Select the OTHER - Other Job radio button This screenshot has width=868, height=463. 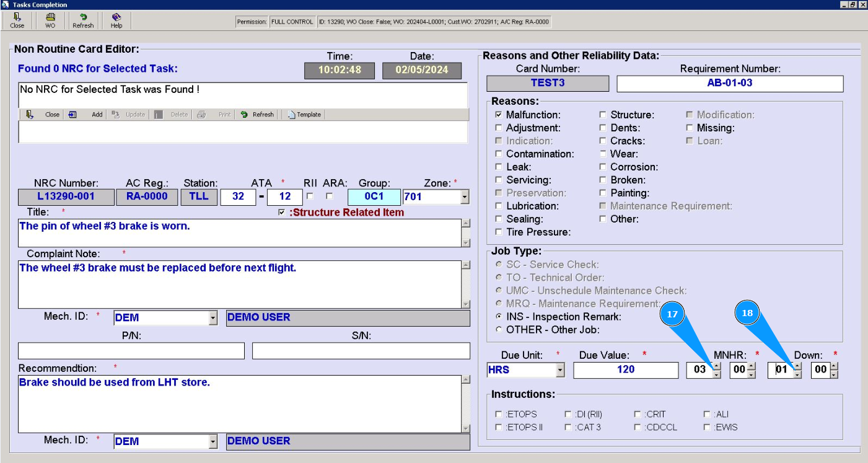pos(499,330)
